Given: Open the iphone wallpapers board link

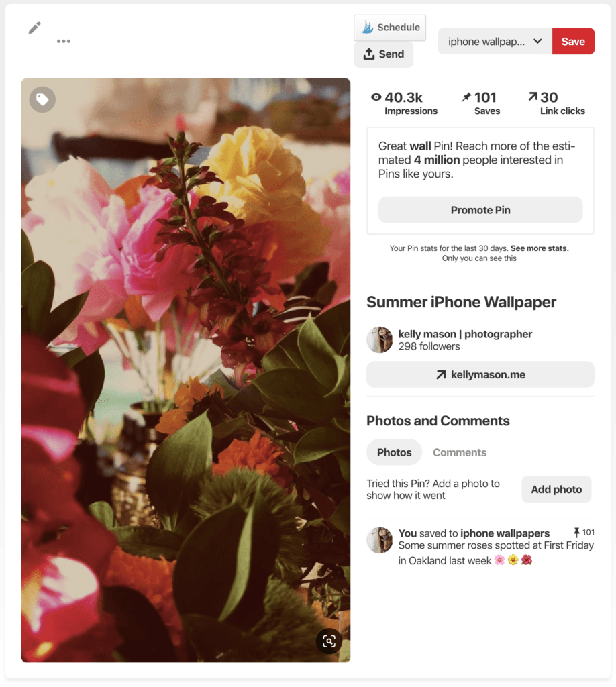Looking at the screenshot, I should [505, 533].
